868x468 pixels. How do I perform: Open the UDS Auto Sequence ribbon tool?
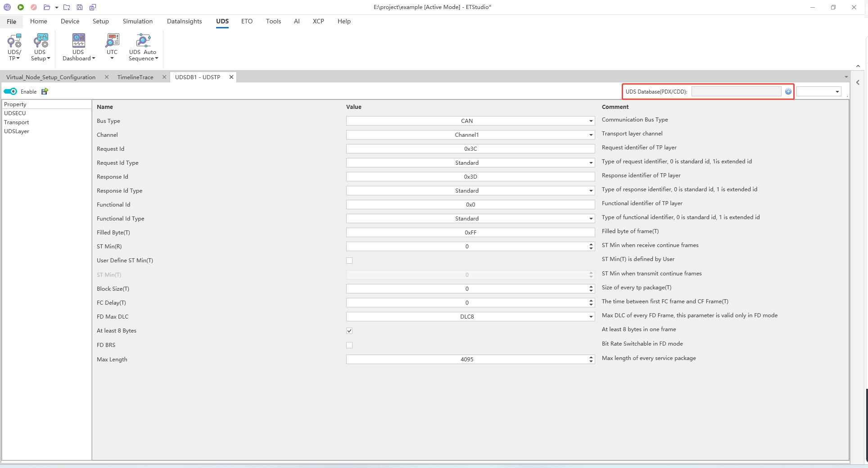pyautogui.click(x=143, y=47)
